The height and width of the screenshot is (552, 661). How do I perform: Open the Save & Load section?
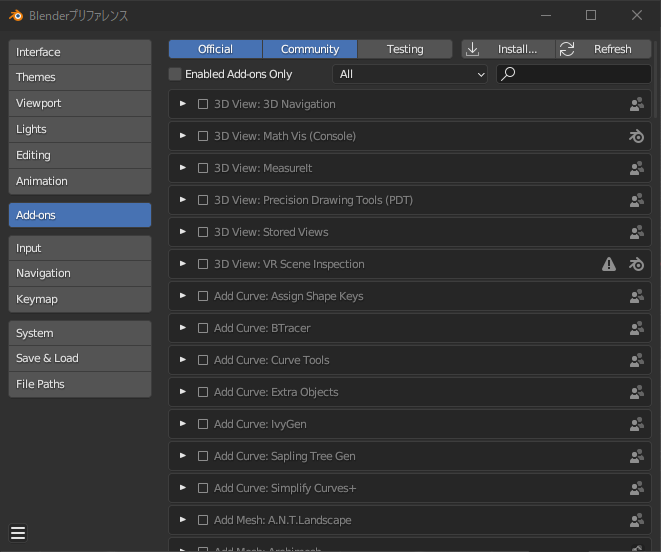tap(80, 358)
